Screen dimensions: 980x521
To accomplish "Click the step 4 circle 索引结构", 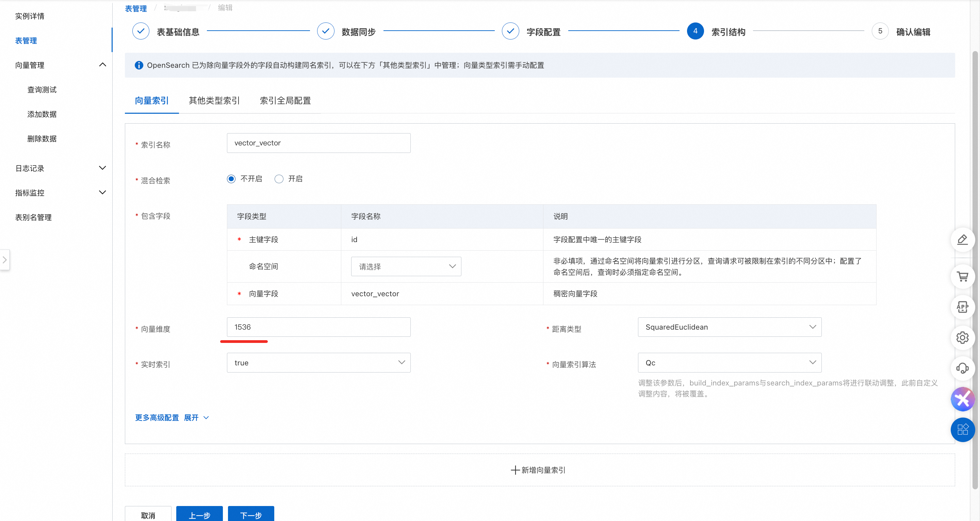I will pos(696,31).
